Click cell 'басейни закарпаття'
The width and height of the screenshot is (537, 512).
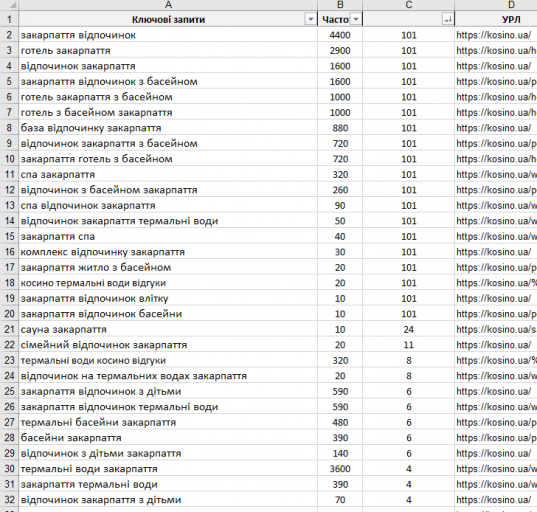168,438
